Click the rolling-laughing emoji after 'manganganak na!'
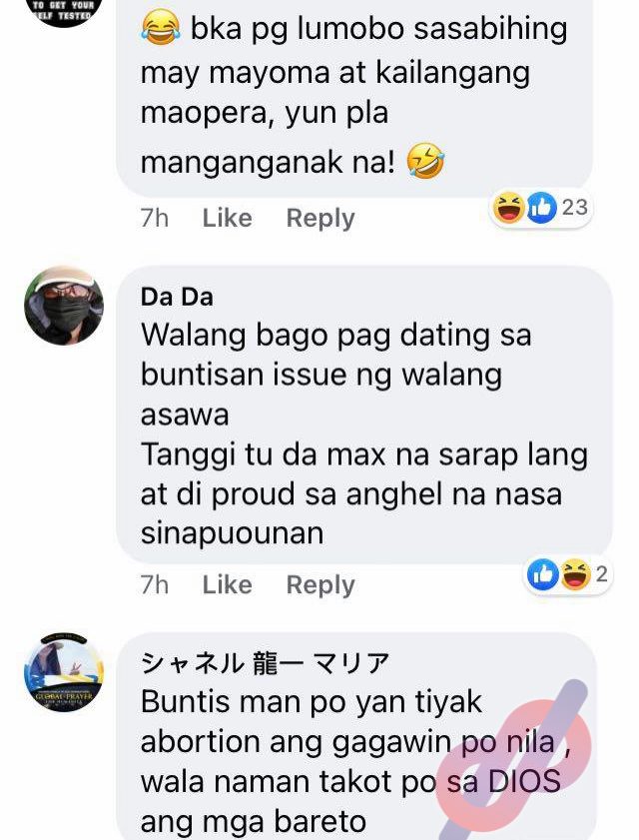The width and height of the screenshot is (639, 840). pos(425,161)
